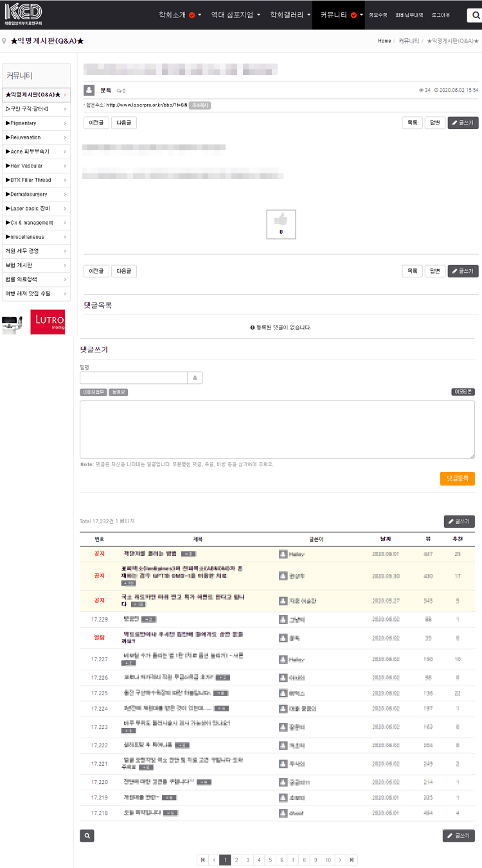
Task: Go to the last page of pagination
Action: click(352, 860)
